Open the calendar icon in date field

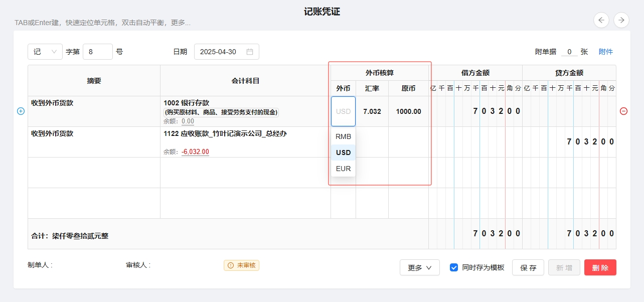(x=250, y=52)
